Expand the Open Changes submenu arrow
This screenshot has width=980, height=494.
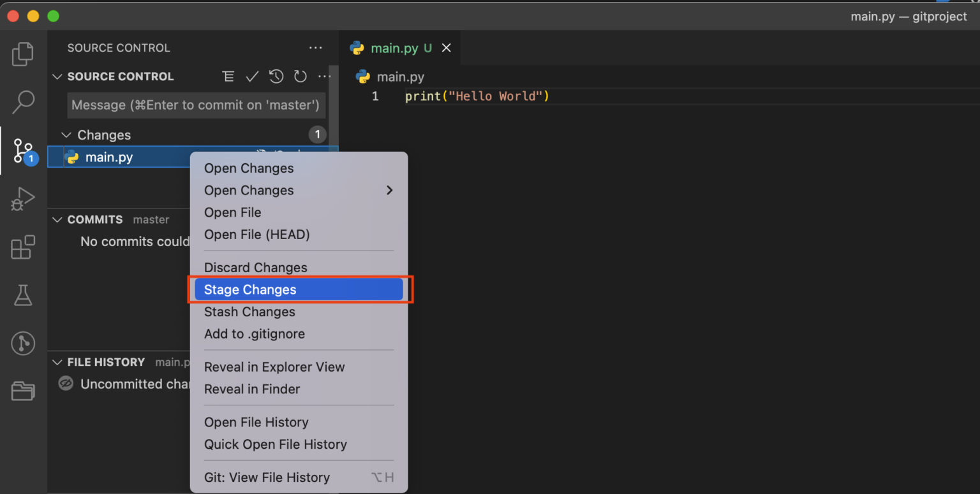[x=389, y=191]
